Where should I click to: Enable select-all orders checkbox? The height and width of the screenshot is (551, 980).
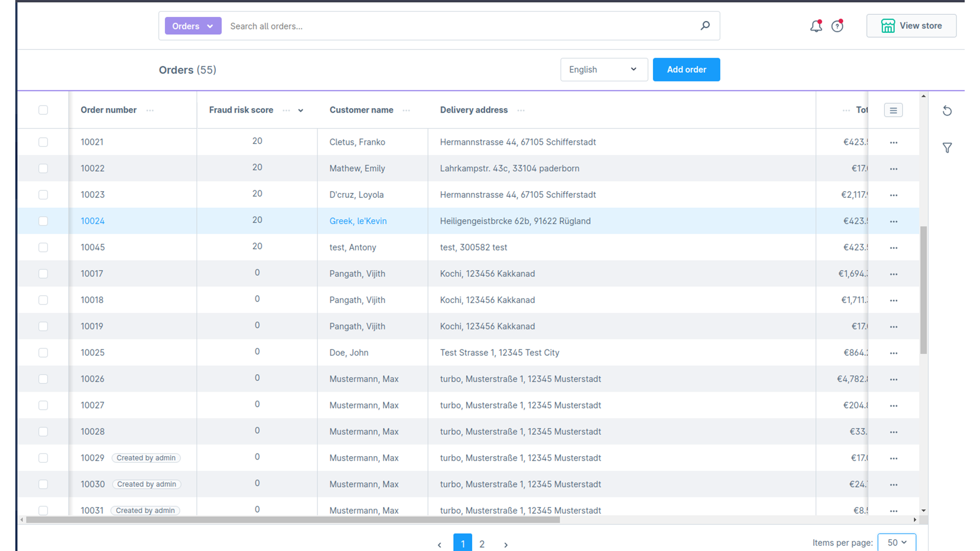click(x=44, y=110)
